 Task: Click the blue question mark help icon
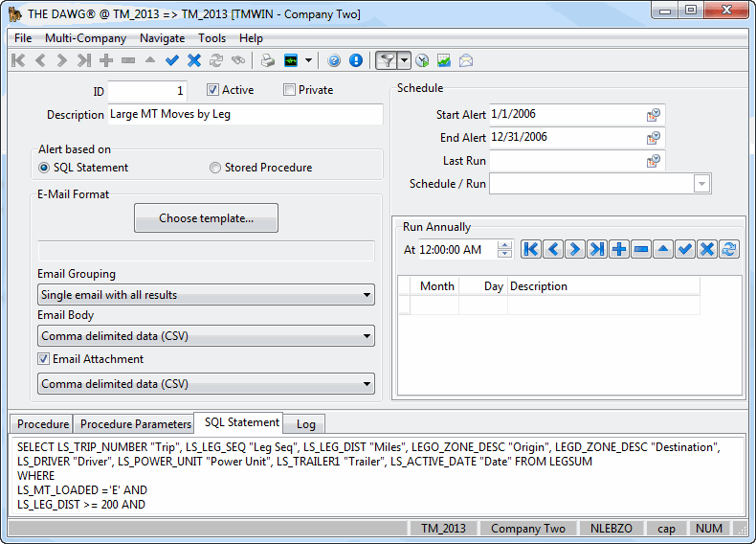click(334, 60)
